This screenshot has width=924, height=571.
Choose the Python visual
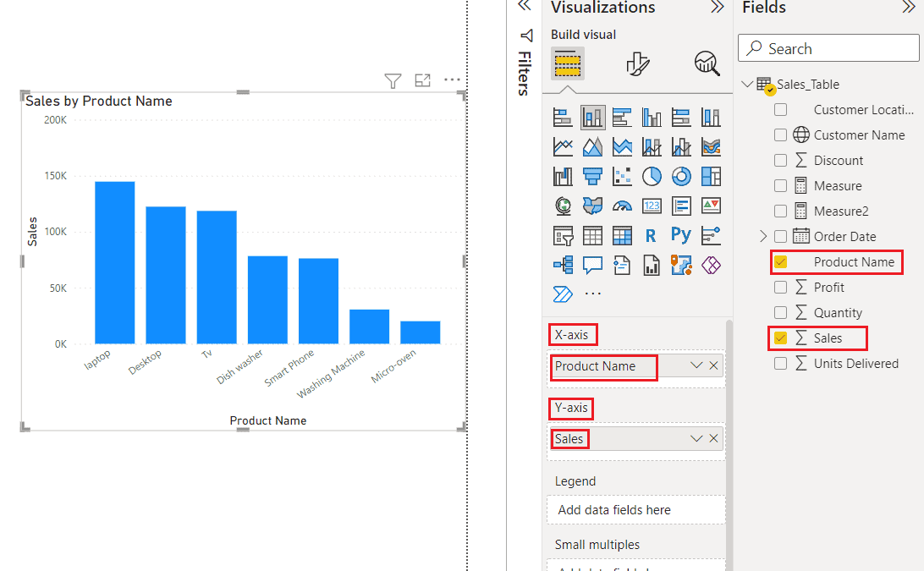click(681, 236)
